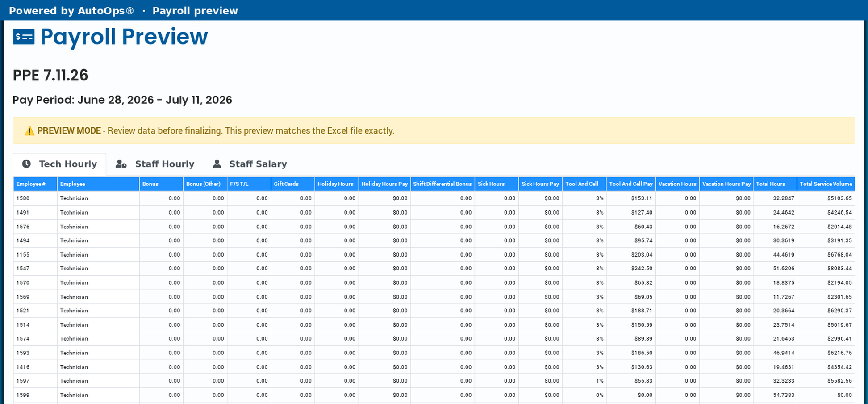Click the Bonus column header

[161, 184]
